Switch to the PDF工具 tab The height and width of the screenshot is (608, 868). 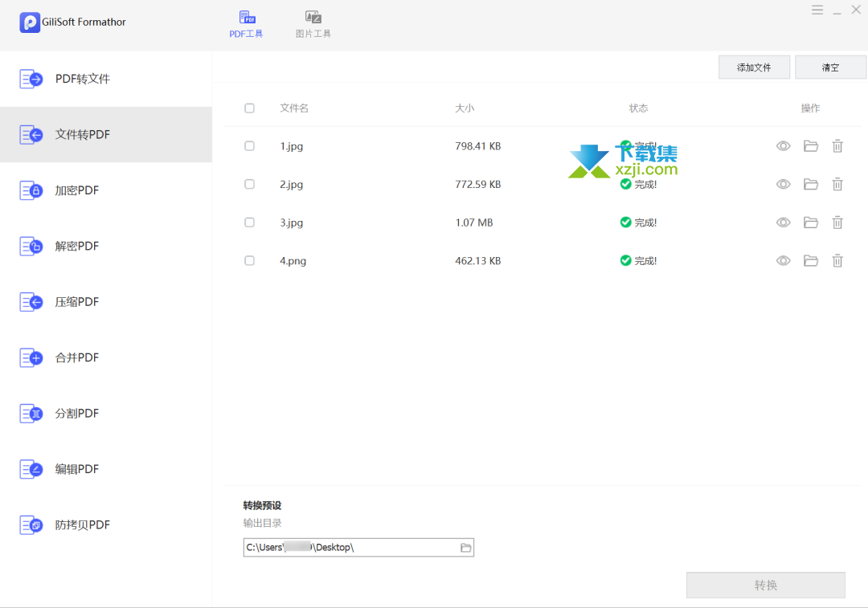(x=246, y=23)
